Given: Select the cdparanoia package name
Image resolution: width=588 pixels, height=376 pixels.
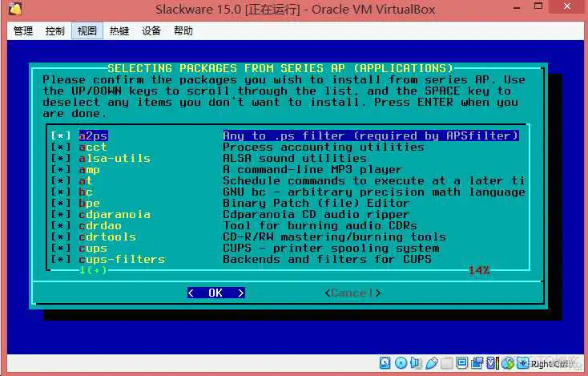Looking at the screenshot, I should 115,214.
